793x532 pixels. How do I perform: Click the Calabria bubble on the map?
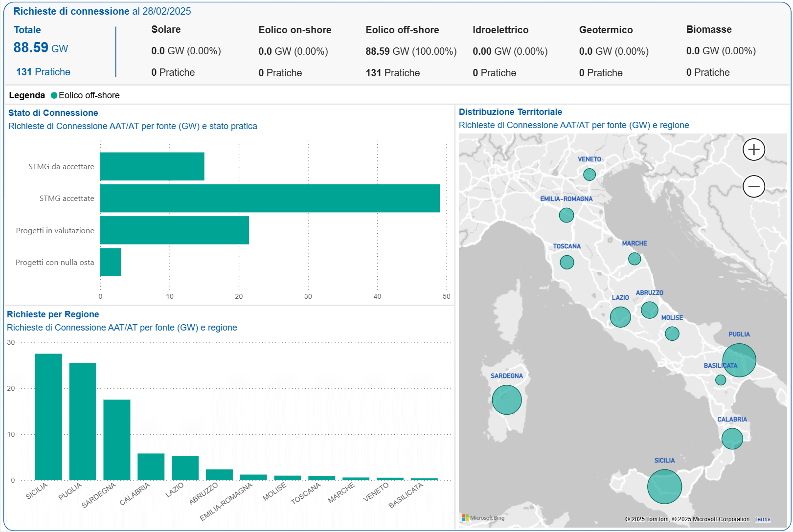pos(732,439)
